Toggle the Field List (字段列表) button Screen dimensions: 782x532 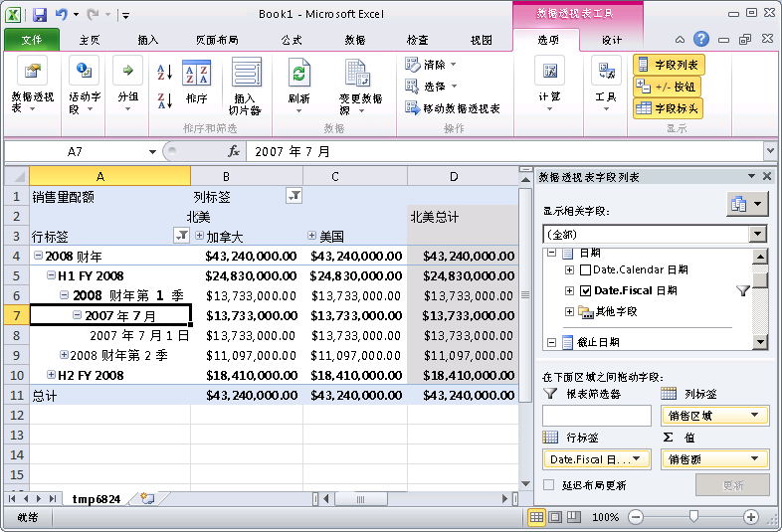click(669, 65)
